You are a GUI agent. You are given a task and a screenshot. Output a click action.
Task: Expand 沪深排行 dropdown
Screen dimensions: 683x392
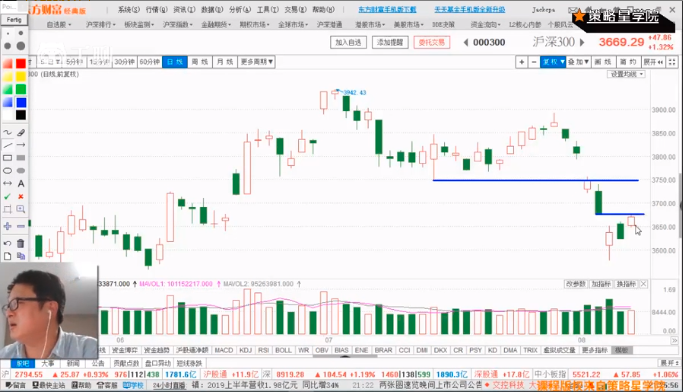point(101,25)
